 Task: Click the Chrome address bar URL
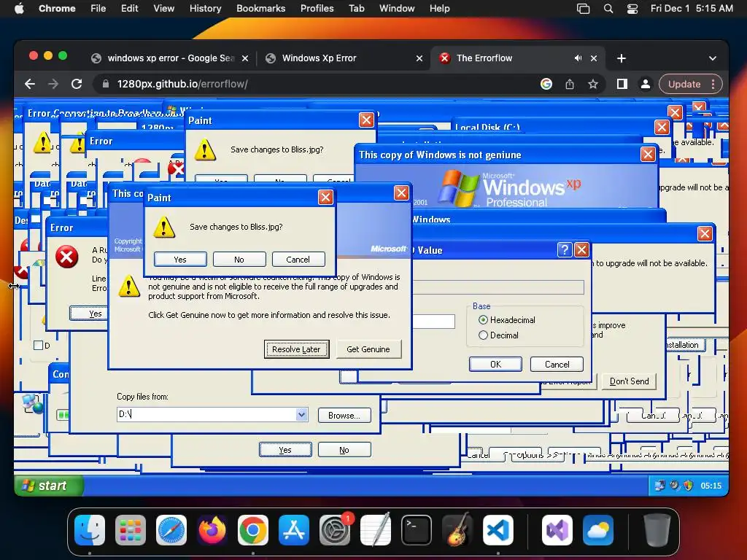click(182, 85)
